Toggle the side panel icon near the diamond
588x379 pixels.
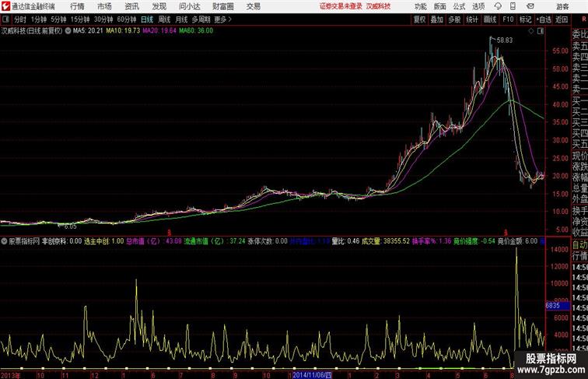[541, 31]
